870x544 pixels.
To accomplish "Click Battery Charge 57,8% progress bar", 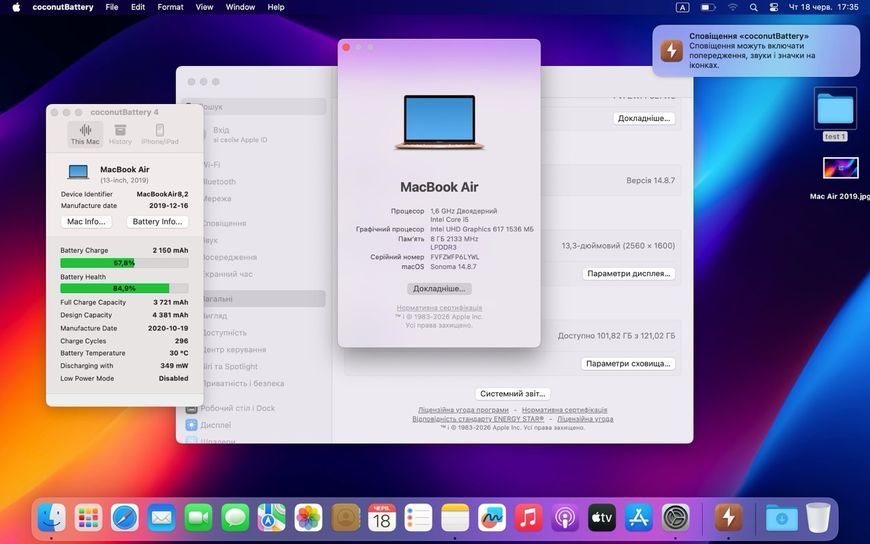I will [124, 263].
